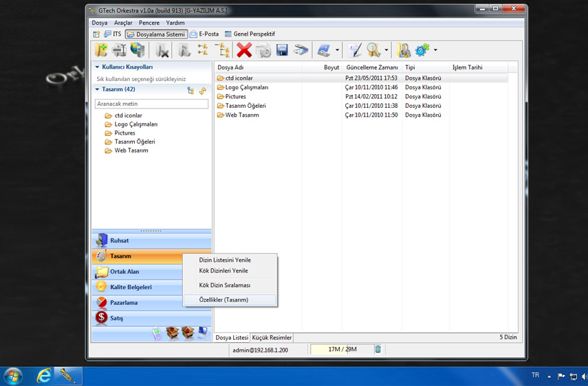Switch to the Küçük Resimler tab

click(272, 338)
